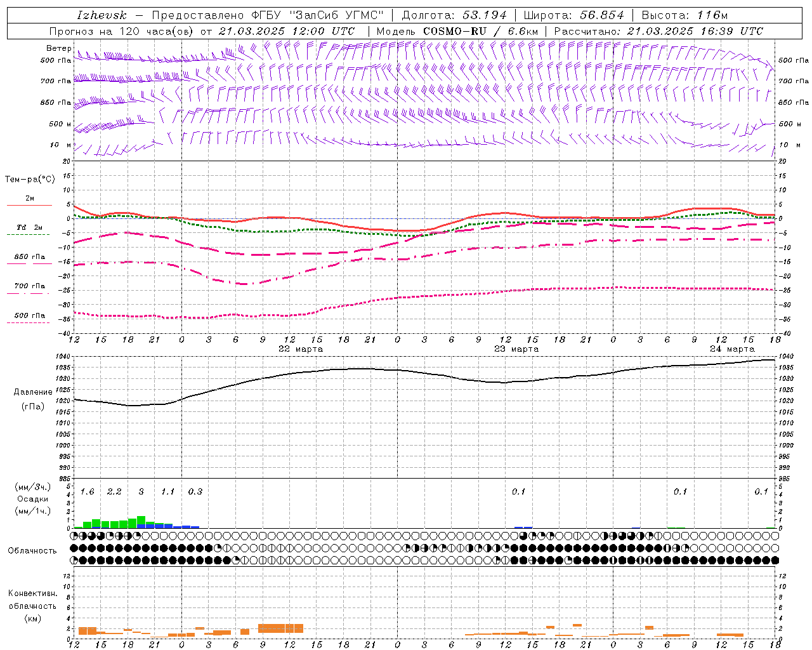Click the "0.3" precipitation amount value

coord(195,491)
